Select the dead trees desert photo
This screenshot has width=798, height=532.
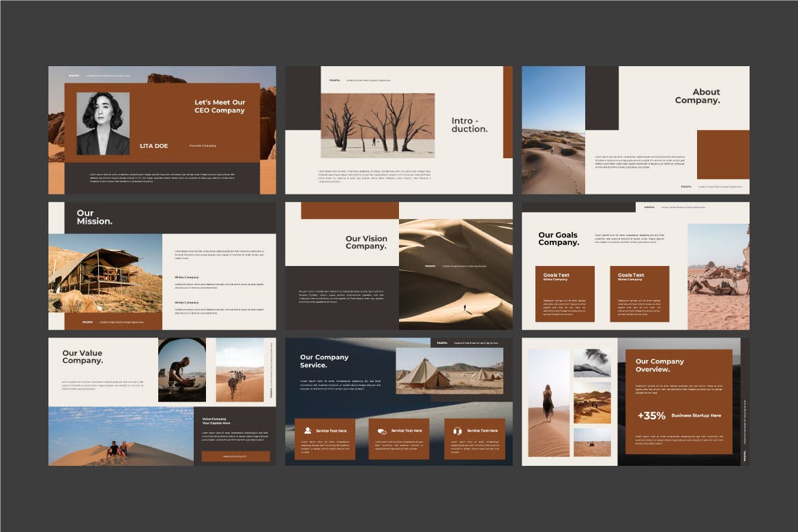click(377, 125)
